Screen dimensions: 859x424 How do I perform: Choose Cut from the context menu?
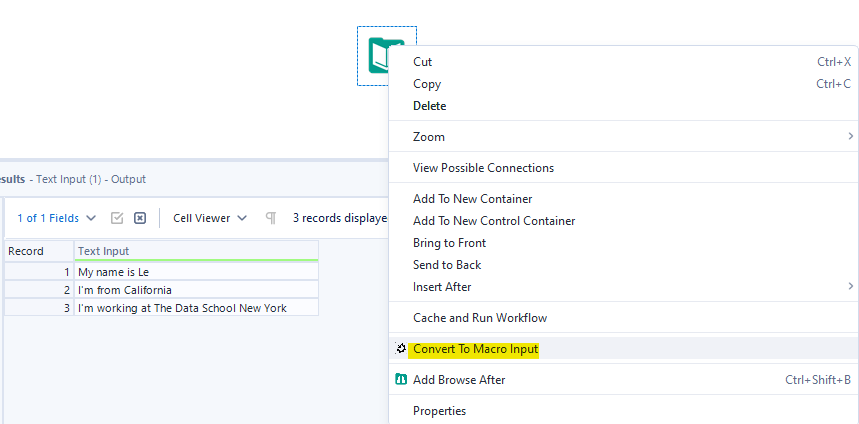point(423,62)
